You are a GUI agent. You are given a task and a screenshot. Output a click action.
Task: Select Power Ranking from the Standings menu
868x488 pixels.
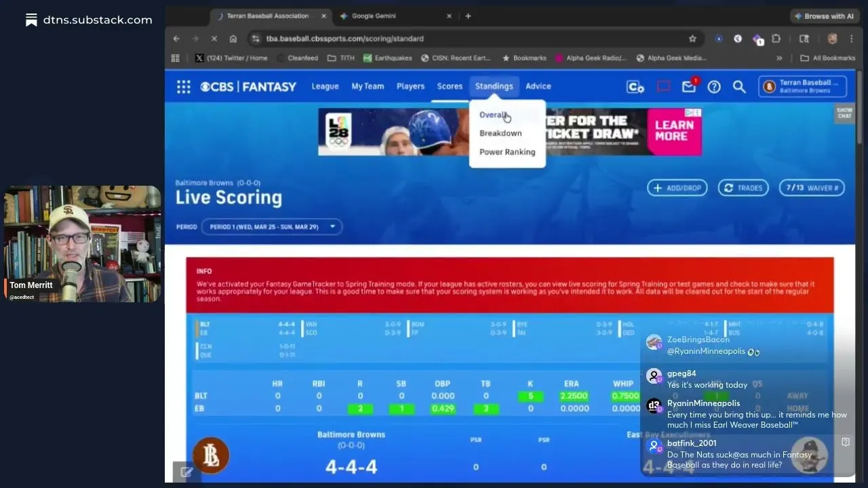point(507,152)
